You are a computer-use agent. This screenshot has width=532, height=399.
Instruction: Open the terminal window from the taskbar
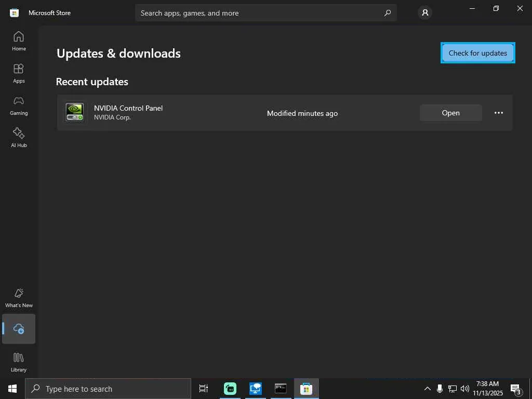(x=281, y=389)
